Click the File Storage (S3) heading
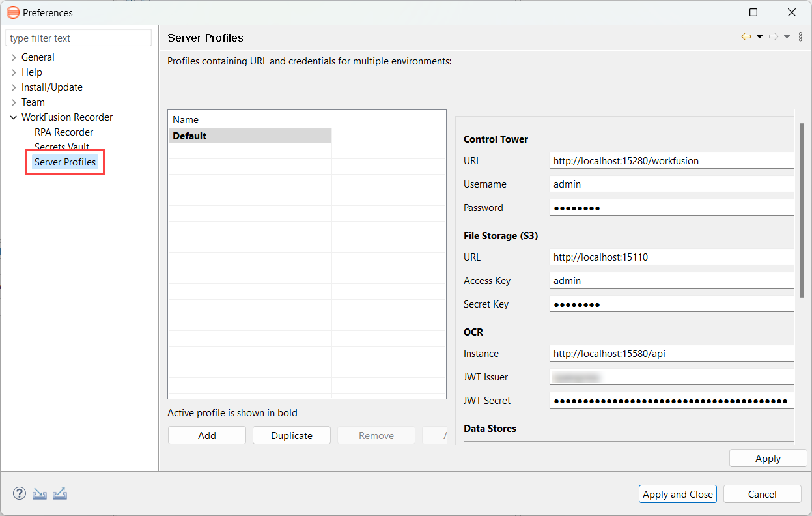Image resolution: width=812 pixels, height=516 pixels. point(501,236)
